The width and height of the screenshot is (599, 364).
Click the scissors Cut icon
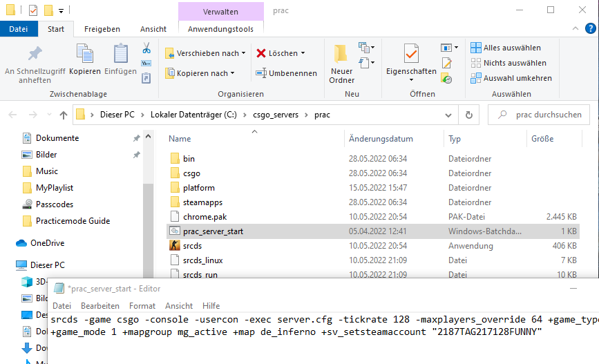[146, 48]
